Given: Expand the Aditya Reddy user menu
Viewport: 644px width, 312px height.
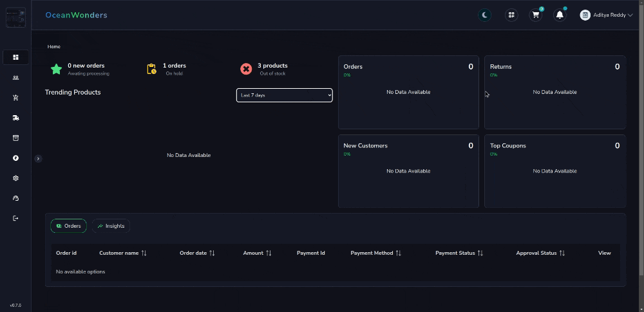Looking at the screenshot, I should pyautogui.click(x=606, y=15).
